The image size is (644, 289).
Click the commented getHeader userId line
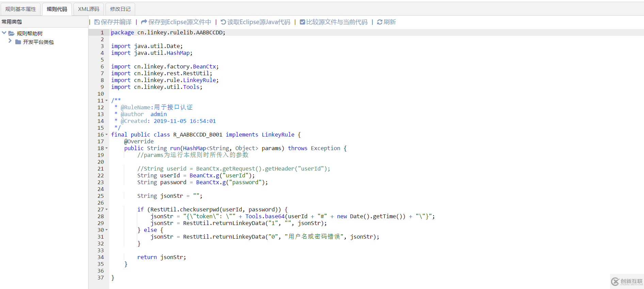click(234, 169)
